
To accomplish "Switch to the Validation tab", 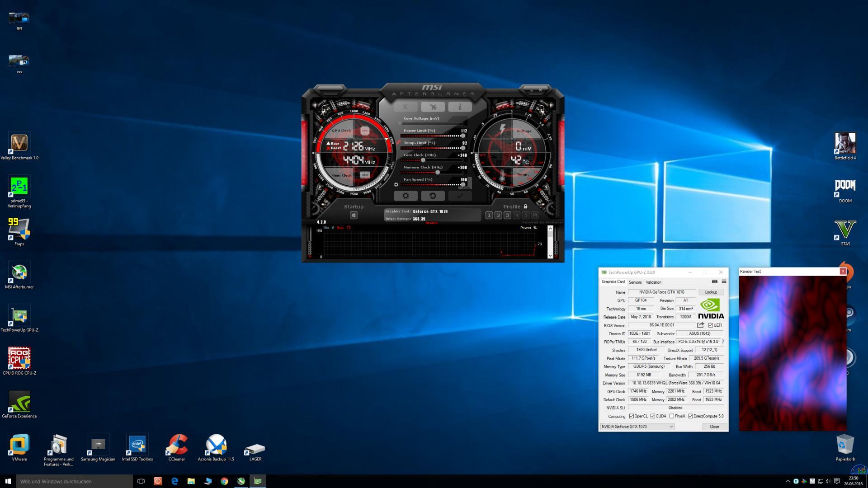I will tap(653, 282).
